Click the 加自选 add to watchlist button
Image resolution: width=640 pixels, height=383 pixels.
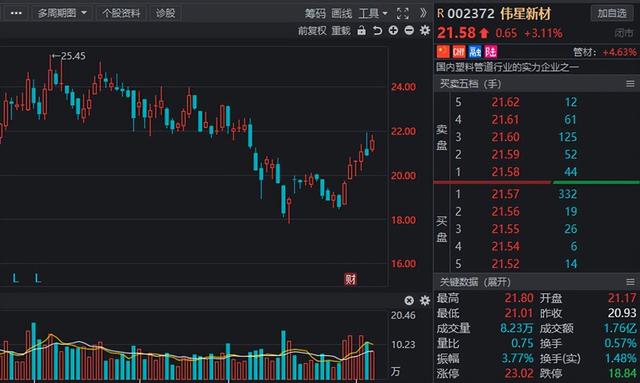coord(612,13)
